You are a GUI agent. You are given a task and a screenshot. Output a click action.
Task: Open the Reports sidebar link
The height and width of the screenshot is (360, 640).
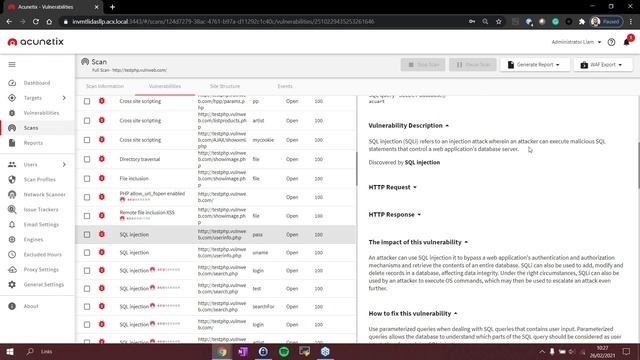[x=33, y=143]
